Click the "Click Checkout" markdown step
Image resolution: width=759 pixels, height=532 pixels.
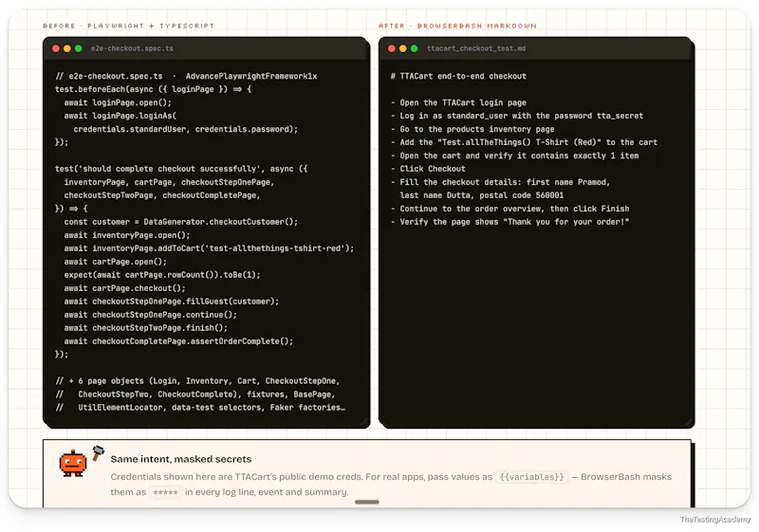click(x=428, y=169)
